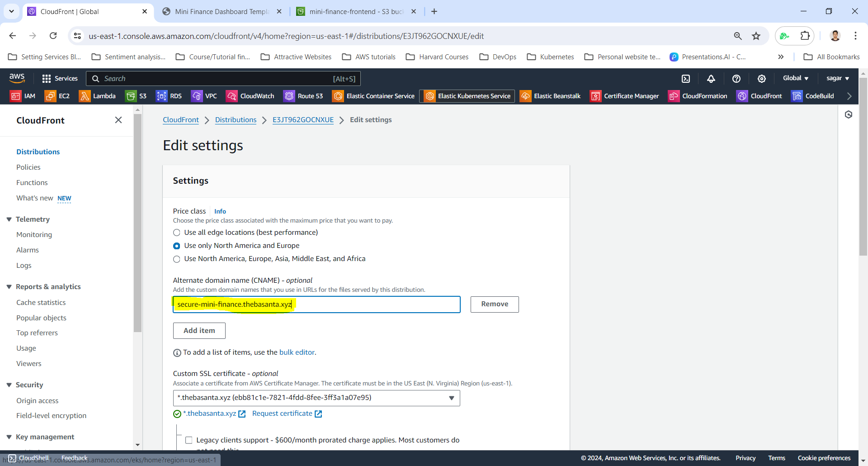Close the CloudFront side navigation panel

click(x=118, y=120)
